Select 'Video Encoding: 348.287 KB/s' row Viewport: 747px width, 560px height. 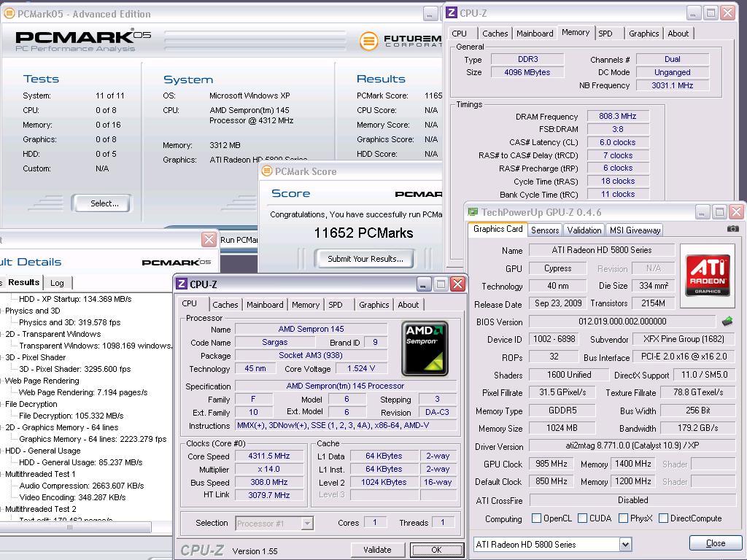click(x=72, y=497)
